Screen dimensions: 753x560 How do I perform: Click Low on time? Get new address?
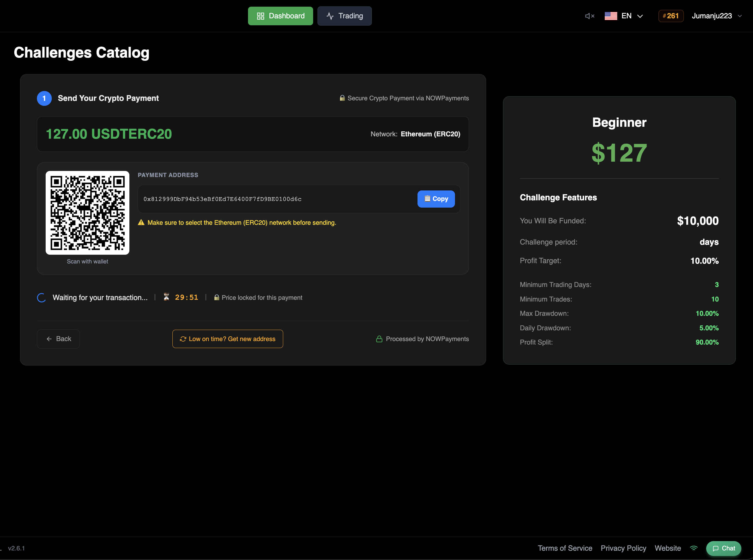point(227,339)
